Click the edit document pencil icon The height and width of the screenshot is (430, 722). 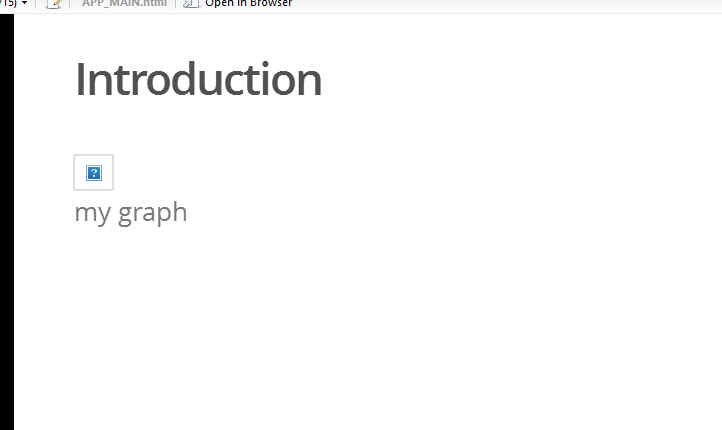click(x=54, y=4)
